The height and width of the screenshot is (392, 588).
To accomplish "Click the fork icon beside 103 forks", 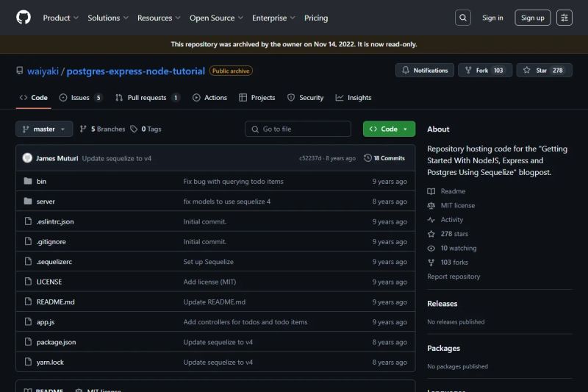I will pyautogui.click(x=431, y=263).
